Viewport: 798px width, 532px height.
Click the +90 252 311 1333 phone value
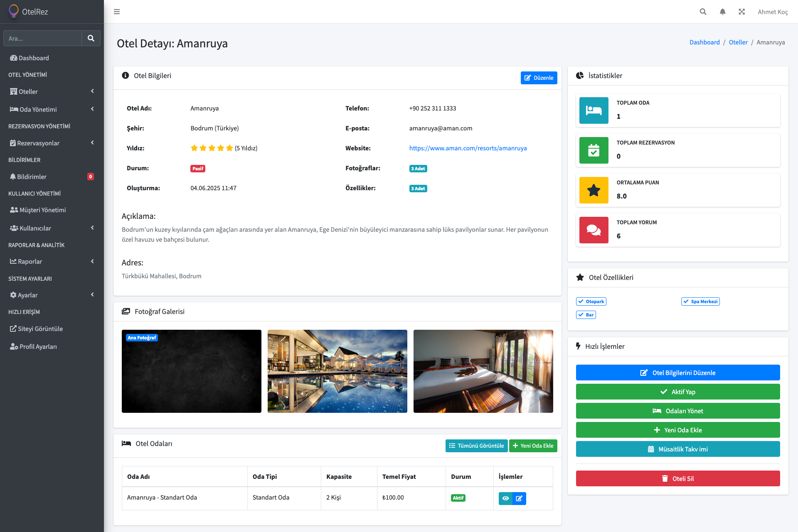433,108
